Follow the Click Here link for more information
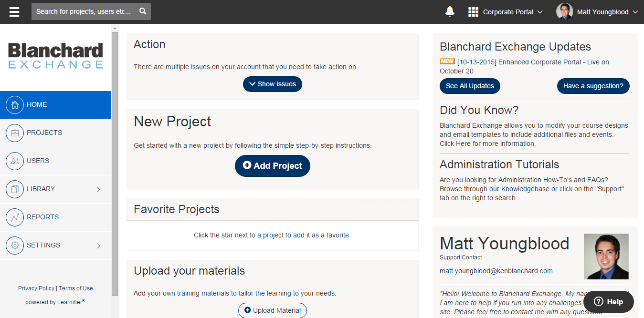 coord(455,144)
